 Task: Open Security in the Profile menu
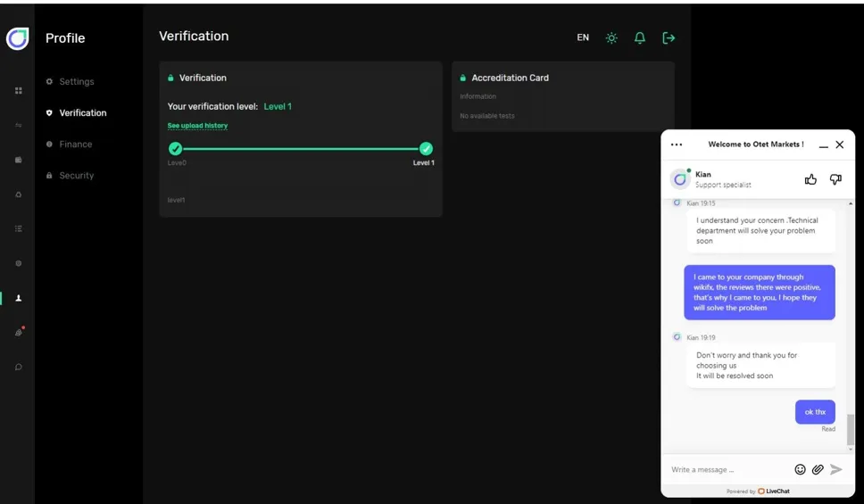click(70, 176)
